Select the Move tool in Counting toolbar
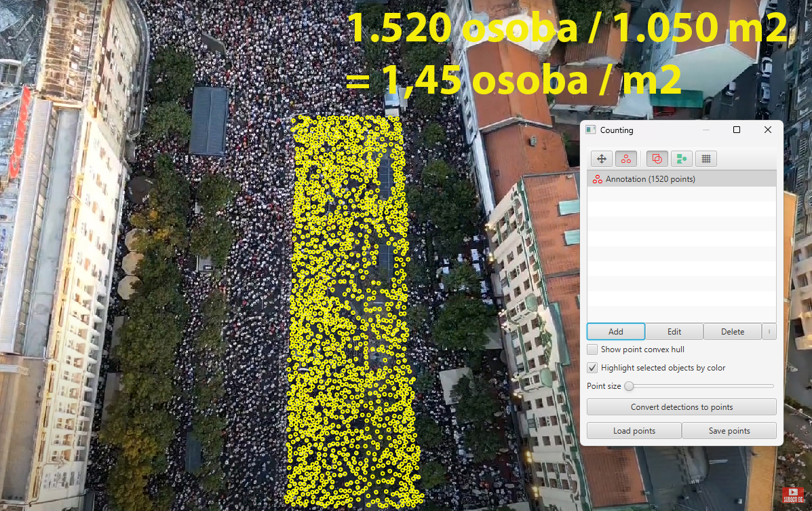812x511 pixels. (x=601, y=159)
